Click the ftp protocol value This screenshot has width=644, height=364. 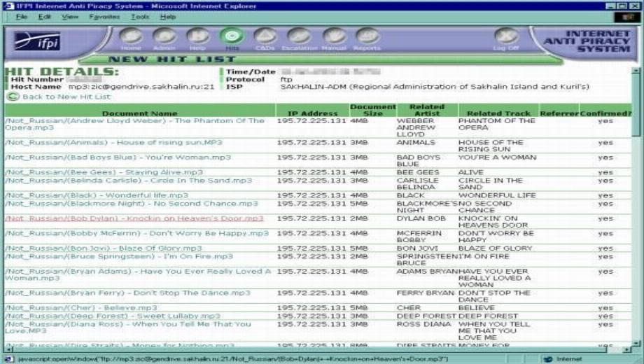286,79
